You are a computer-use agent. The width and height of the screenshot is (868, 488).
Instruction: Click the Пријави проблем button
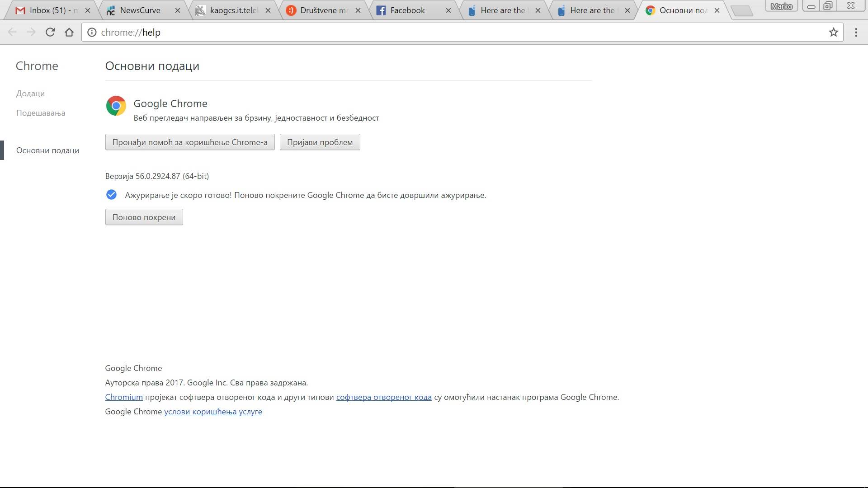click(x=320, y=142)
